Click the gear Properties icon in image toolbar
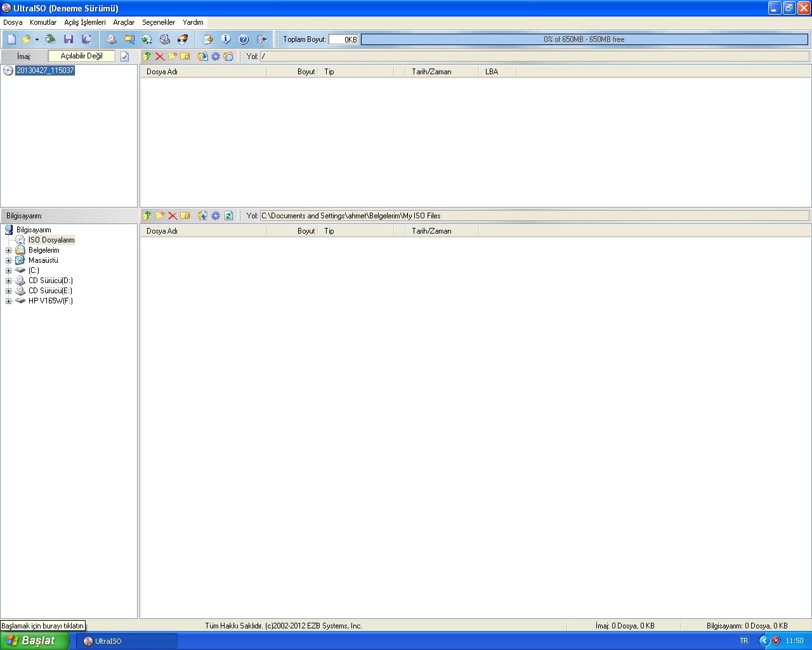This screenshot has height=650, width=812. pyautogui.click(x=216, y=56)
